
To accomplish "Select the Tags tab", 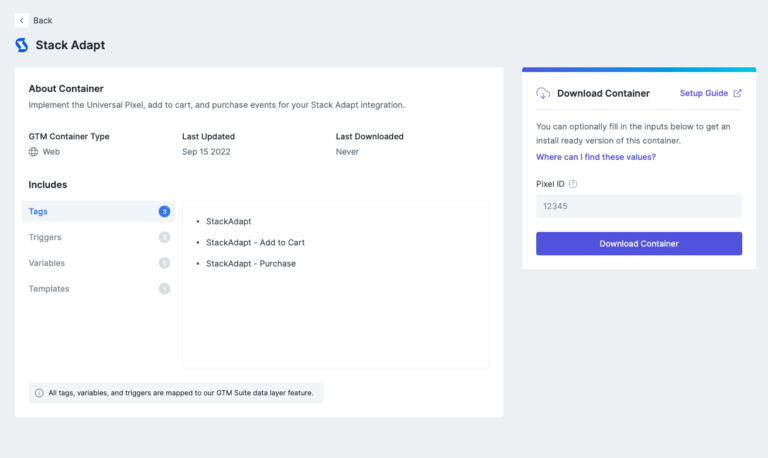I will tap(98, 212).
